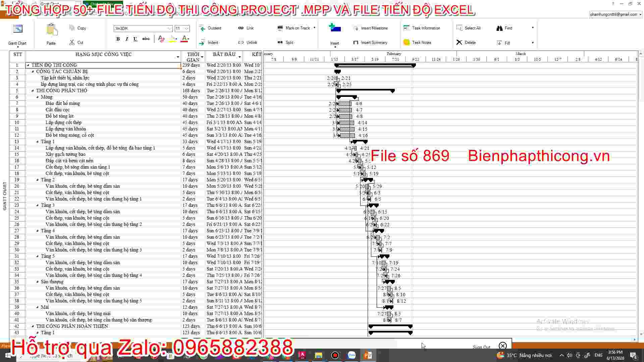Open the Find dropdown arrow
The height and width of the screenshot is (362, 644).
click(533, 28)
